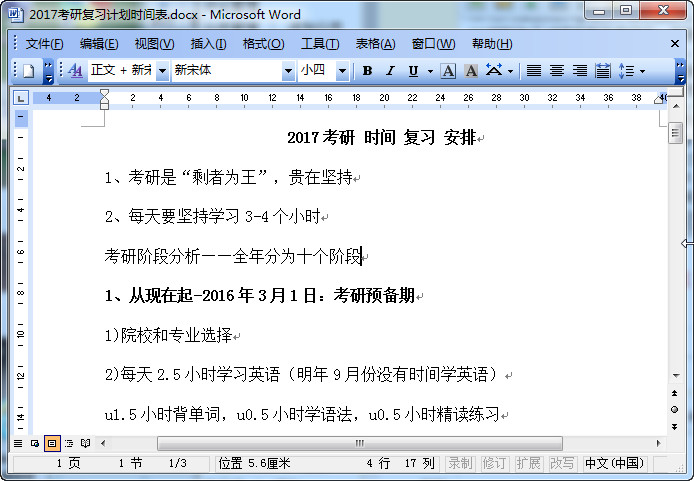This screenshot has height=481, width=694.
Task: Open the Line Spacing dropdown arrow
Action: (642, 71)
